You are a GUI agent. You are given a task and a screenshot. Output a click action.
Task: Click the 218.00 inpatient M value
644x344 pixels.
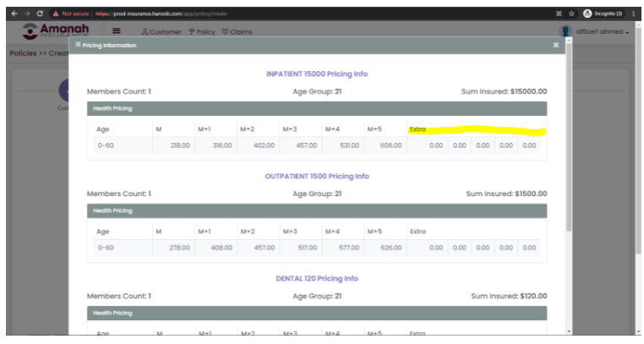(180, 145)
